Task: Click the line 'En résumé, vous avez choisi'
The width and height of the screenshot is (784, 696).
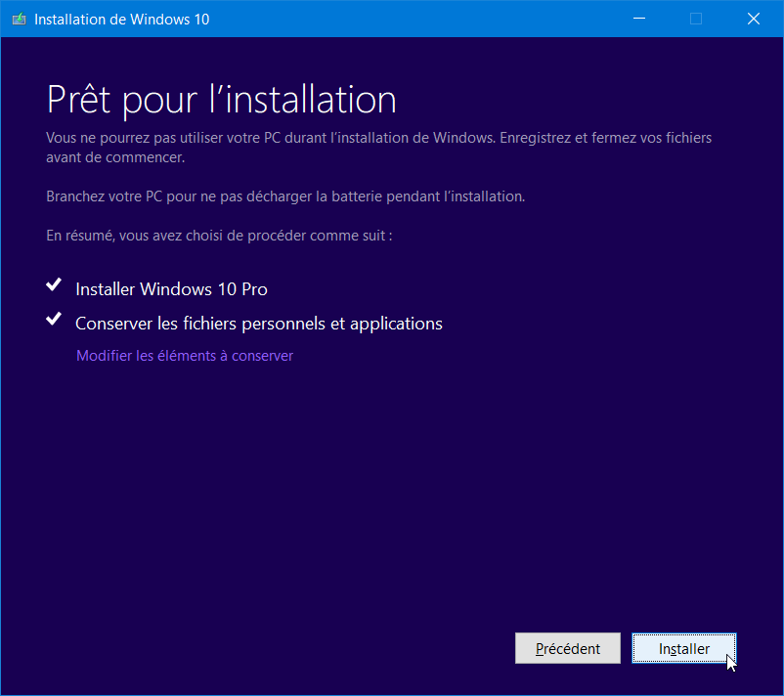Action: (x=219, y=236)
